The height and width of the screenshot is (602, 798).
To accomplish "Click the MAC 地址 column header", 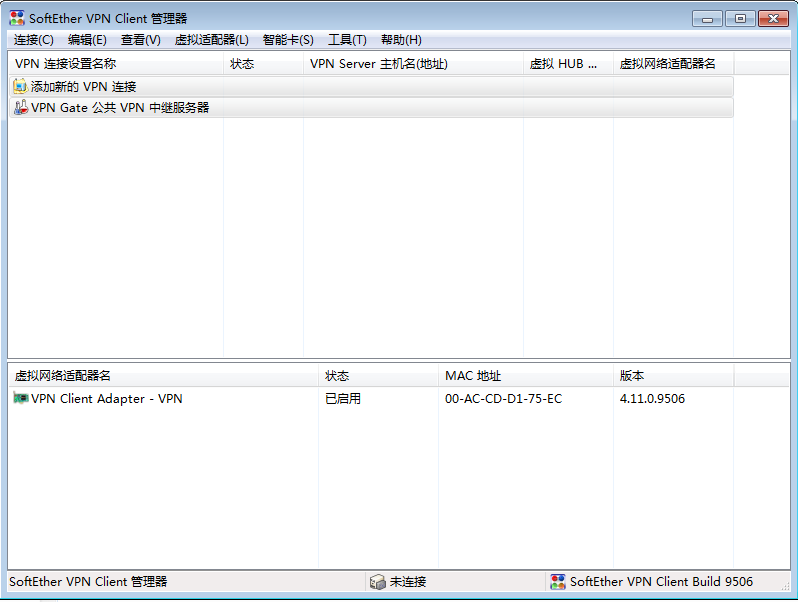I will point(526,376).
